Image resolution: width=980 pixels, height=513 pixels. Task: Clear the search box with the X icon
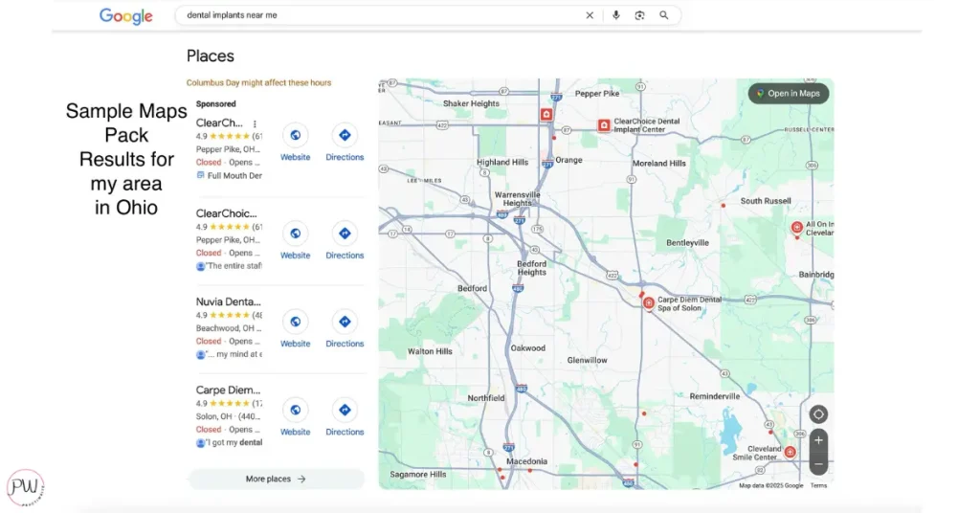[x=590, y=15]
